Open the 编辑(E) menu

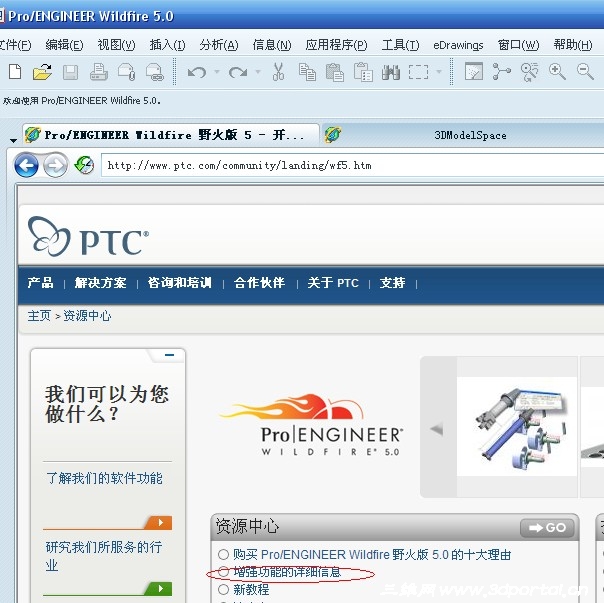coord(64,45)
